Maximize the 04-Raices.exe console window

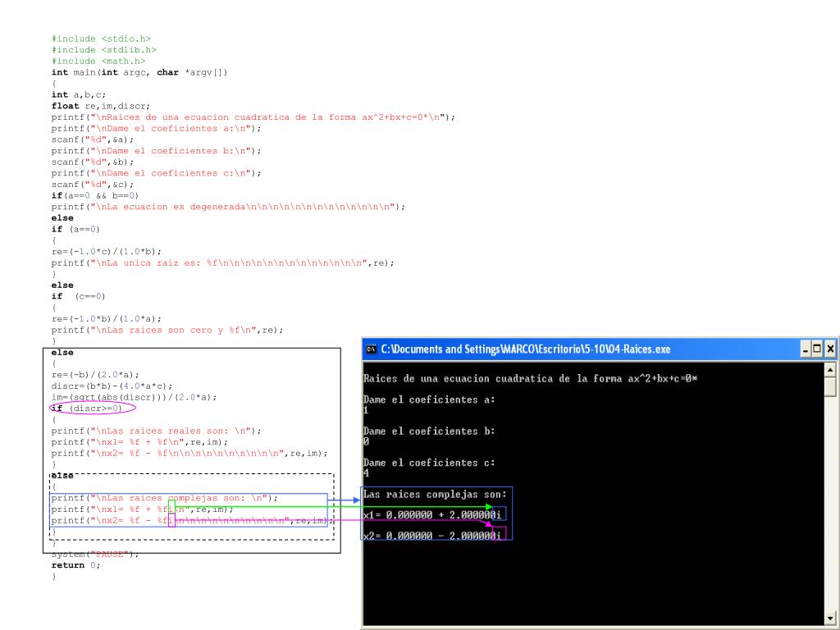pos(817,349)
